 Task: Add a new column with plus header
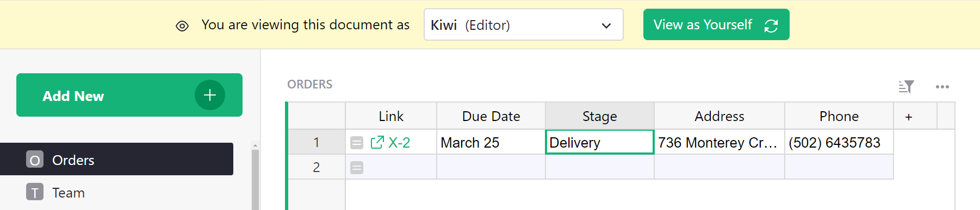909,117
